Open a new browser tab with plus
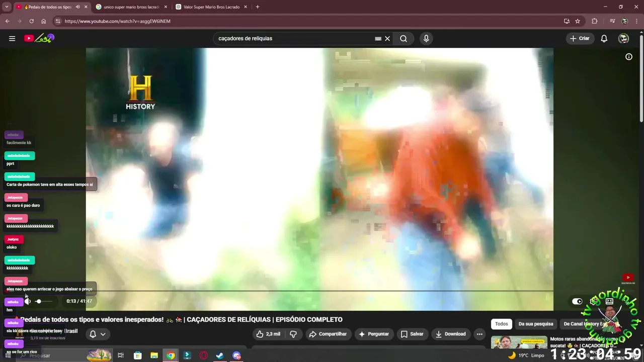This screenshot has width=644, height=362. click(257, 7)
